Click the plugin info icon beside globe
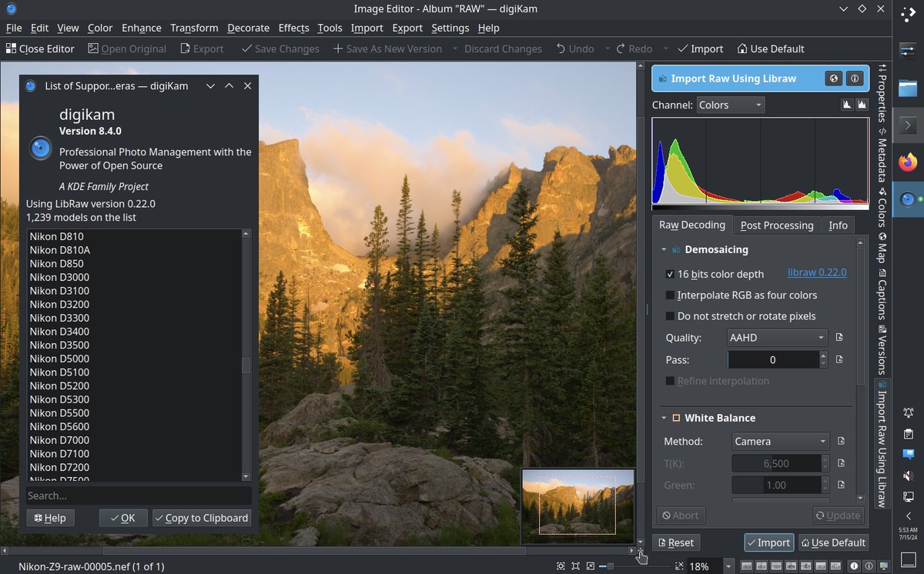 [x=854, y=78]
